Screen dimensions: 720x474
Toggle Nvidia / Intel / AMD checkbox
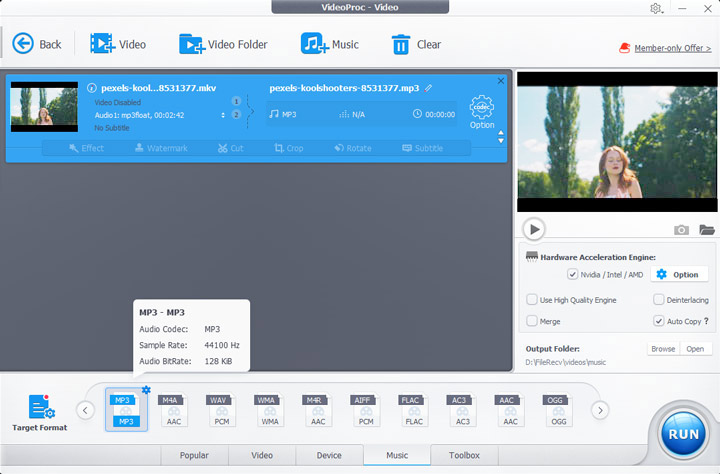point(572,274)
